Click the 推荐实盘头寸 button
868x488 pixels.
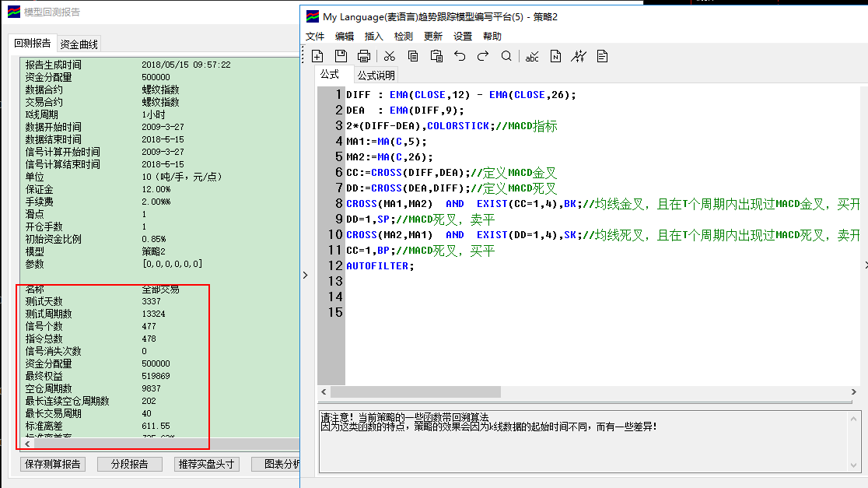[x=206, y=465]
